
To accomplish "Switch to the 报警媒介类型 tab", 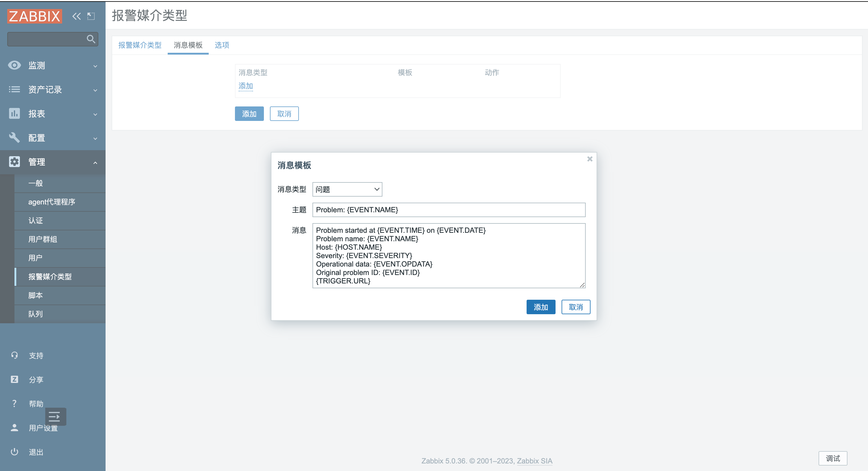I will pos(140,45).
